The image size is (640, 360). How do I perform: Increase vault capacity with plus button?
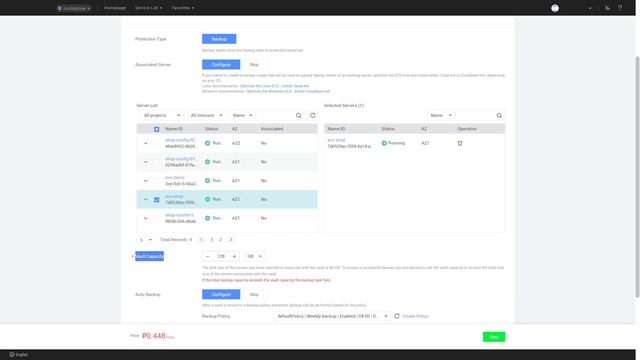tap(234, 256)
